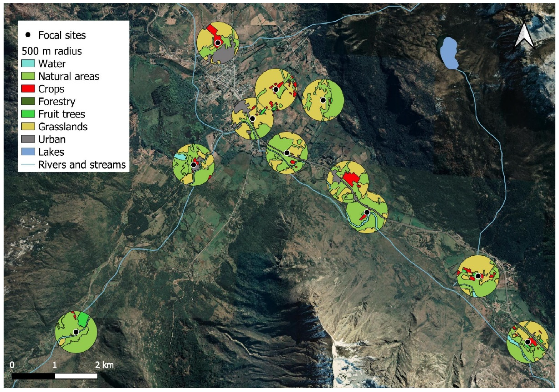Click the northernmost focal site dot

[x=218, y=43]
